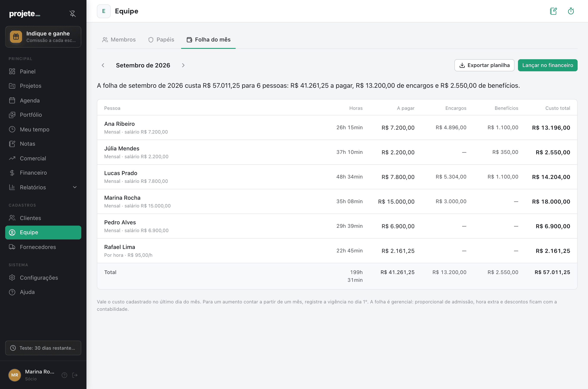
Task: Open Configurações settings
Action: (43, 278)
